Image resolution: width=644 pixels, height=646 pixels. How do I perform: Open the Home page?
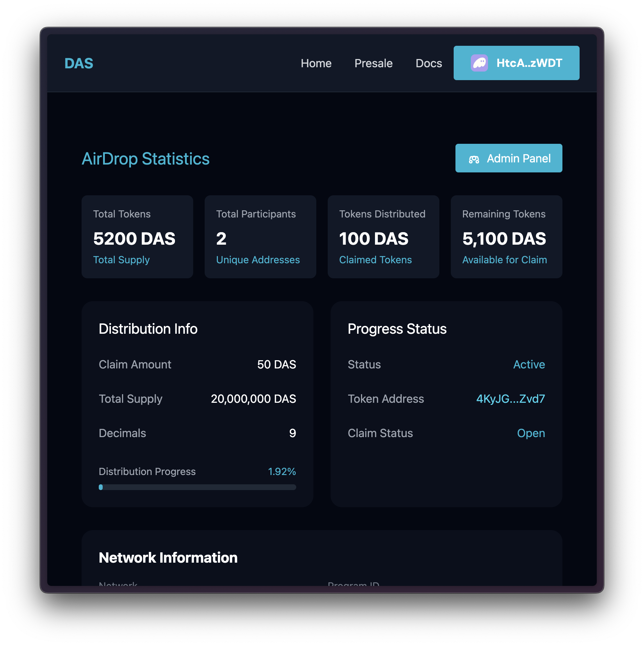pos(316,63)
